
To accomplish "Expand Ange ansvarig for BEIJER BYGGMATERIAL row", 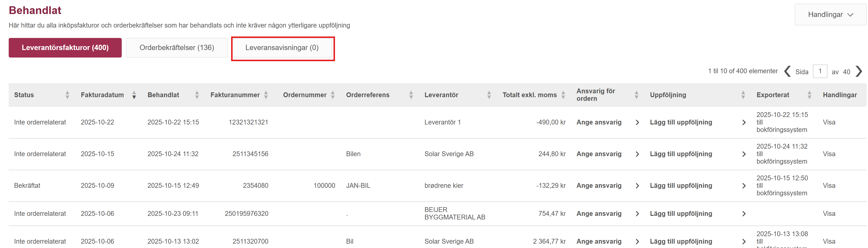I will (637, 214).
